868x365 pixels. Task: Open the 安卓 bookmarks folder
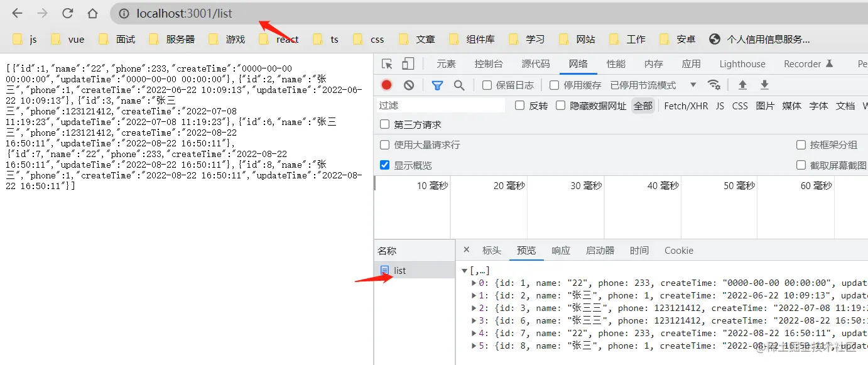[678, 39]
